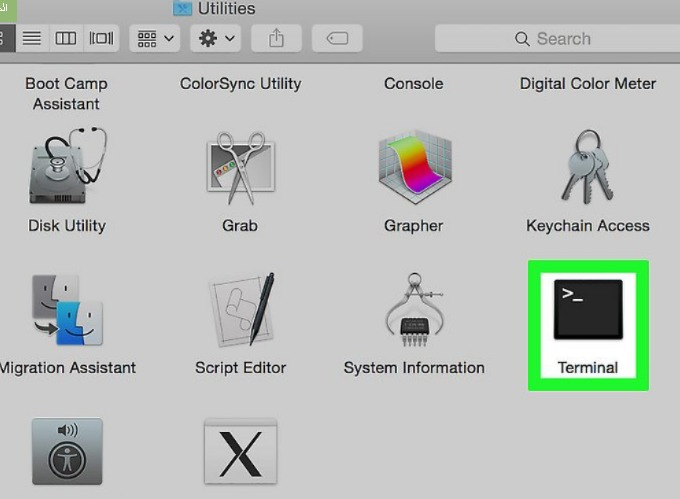Open the VoiceOver Utility accessibility icon

[x=67, y=451]
